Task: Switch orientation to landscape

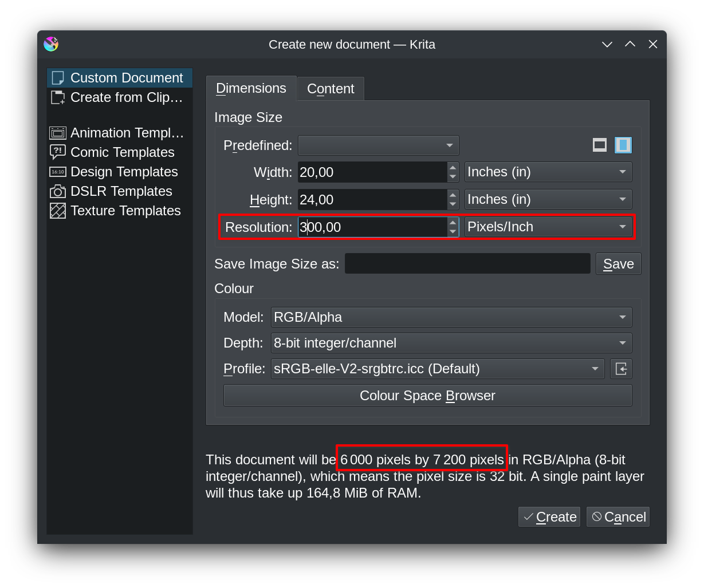Action: pyautogui.click(x=599, y=145)
